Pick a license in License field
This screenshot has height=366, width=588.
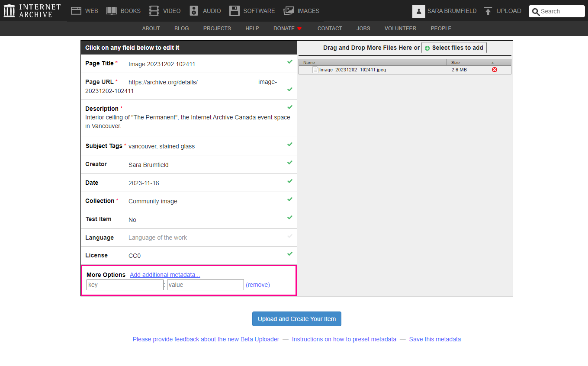135,256
